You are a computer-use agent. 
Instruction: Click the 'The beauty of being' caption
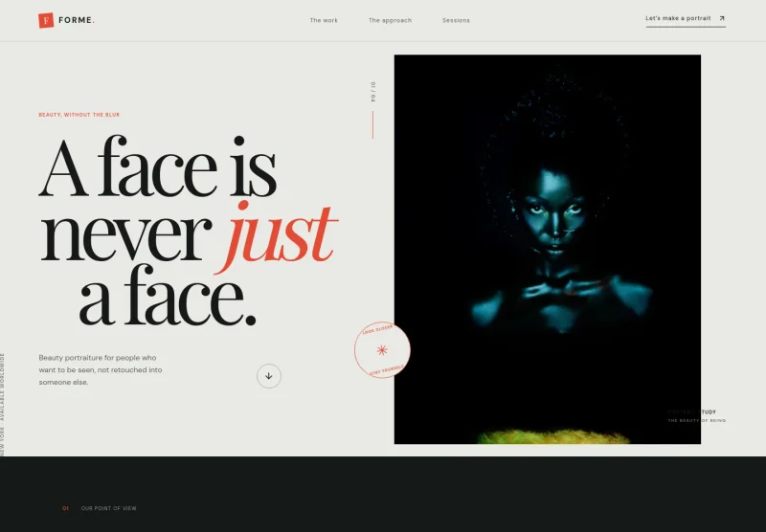click(x=697, y=420)
